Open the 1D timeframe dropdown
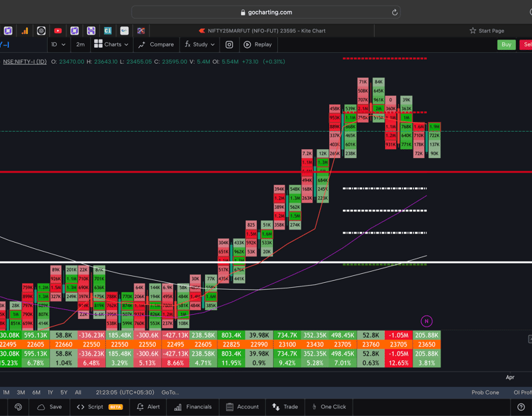This screenshot has width=532, height=416. (58, 44)
